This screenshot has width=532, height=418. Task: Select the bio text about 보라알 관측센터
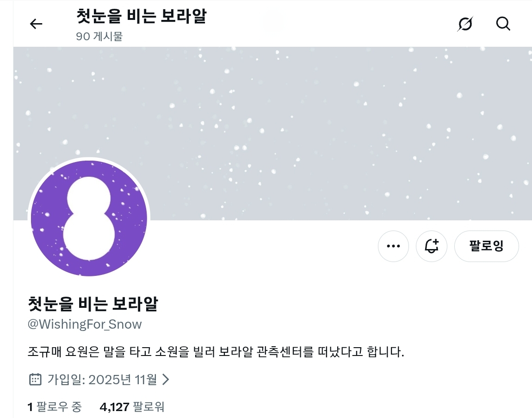tap(216, 352)
